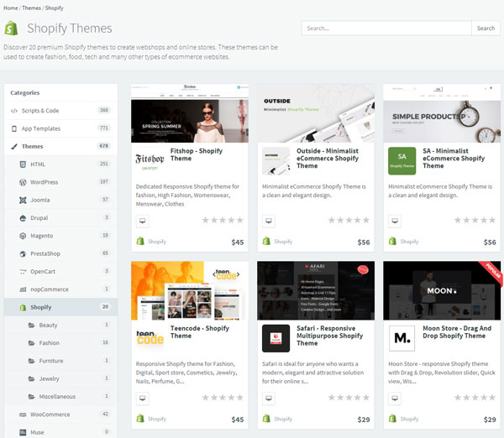Click the Themes breadcrumb link
504x438 pixels.
coord(31,8)
